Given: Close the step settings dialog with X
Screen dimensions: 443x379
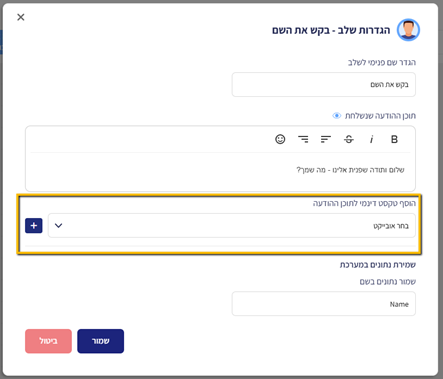Looking at the screenshot, I should click(x=21, y=17).
